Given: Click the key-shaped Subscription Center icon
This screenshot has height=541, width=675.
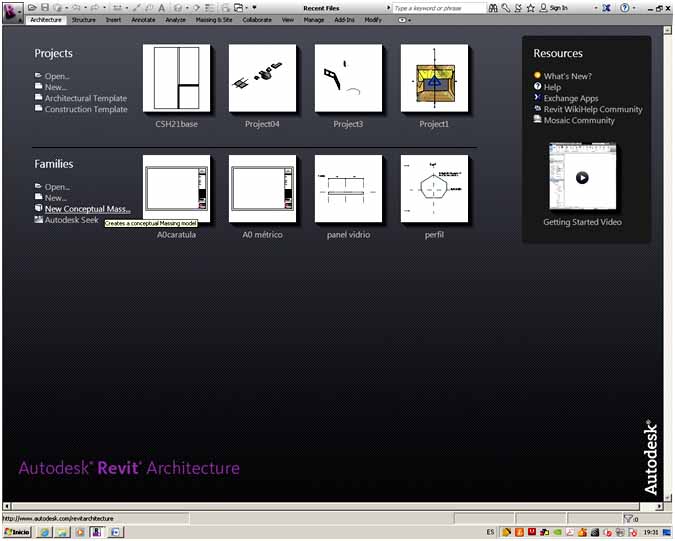Looking at the screenshot, I should pos(506,8).
